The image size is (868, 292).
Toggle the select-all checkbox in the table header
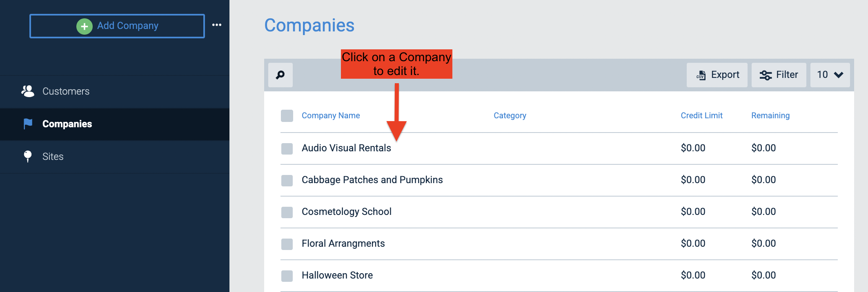click(287, 116)
